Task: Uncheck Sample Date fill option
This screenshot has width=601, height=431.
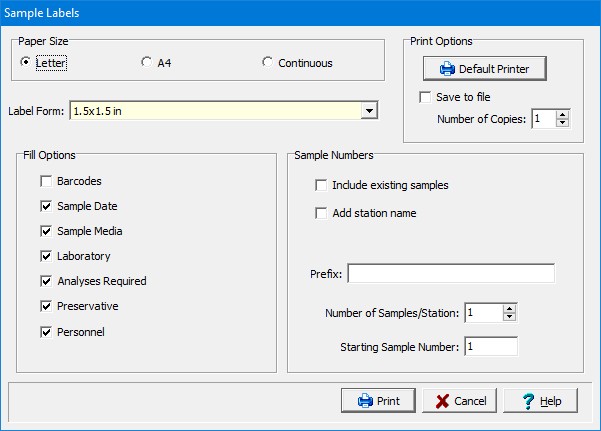Action: pyautogui.click(x=46, y=206)
